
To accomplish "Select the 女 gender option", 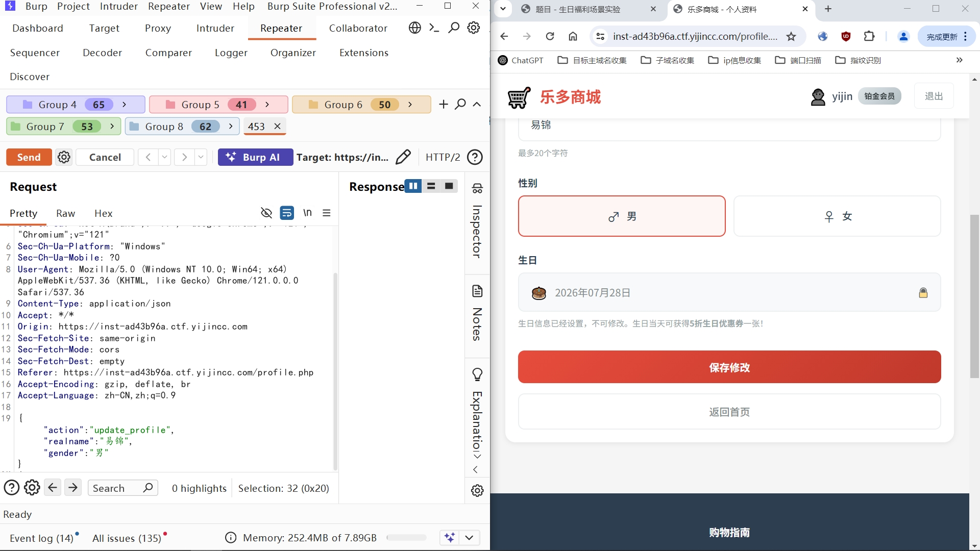I will point(837,216).
